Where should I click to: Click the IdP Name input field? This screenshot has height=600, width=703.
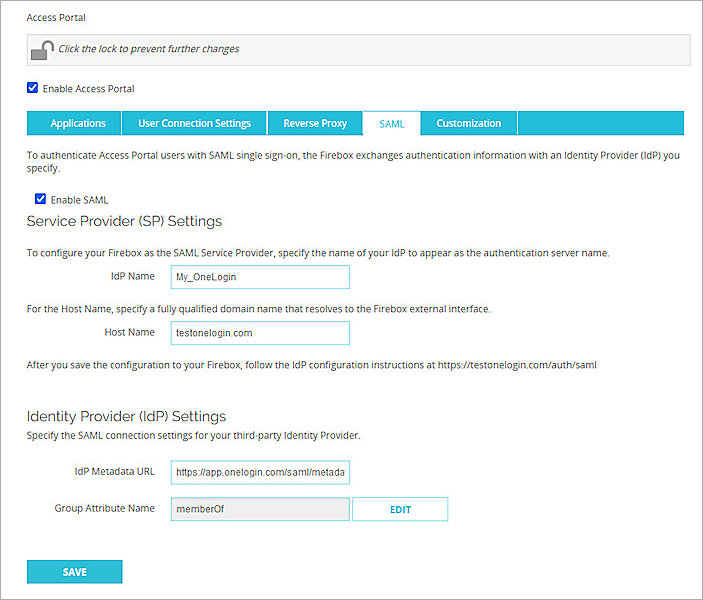coord(260,277)
